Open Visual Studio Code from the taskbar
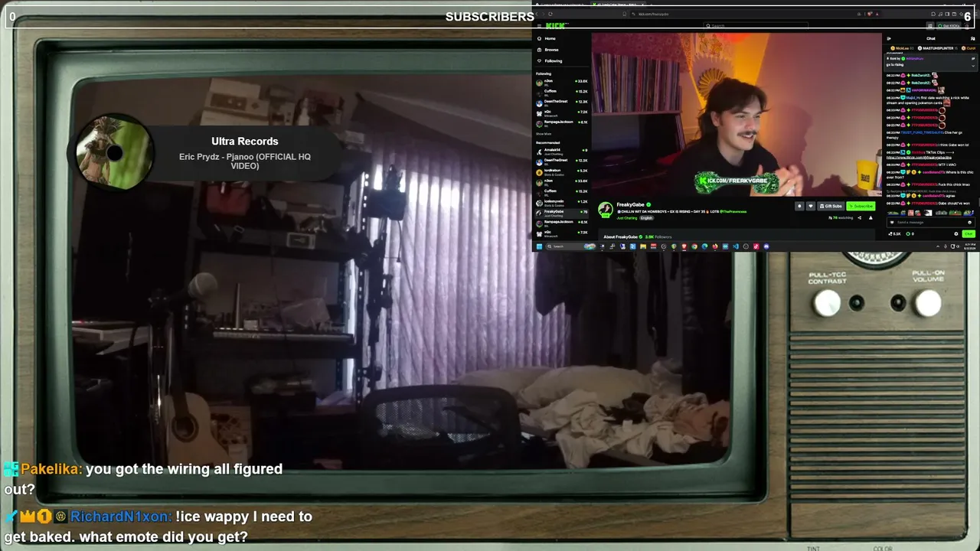Image resolution: width=980 pixels, height=551 pixels. click(736, 246)
